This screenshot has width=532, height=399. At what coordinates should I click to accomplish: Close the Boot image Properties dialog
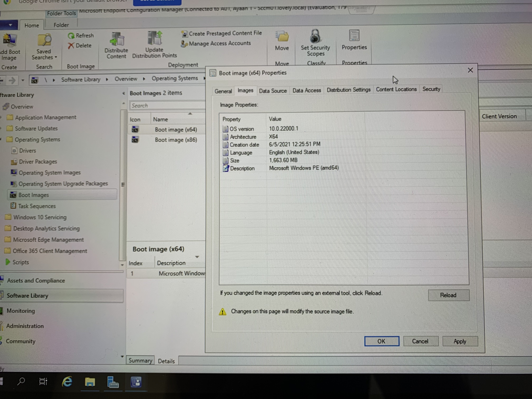pyautogui.click(x=470, y=70)
